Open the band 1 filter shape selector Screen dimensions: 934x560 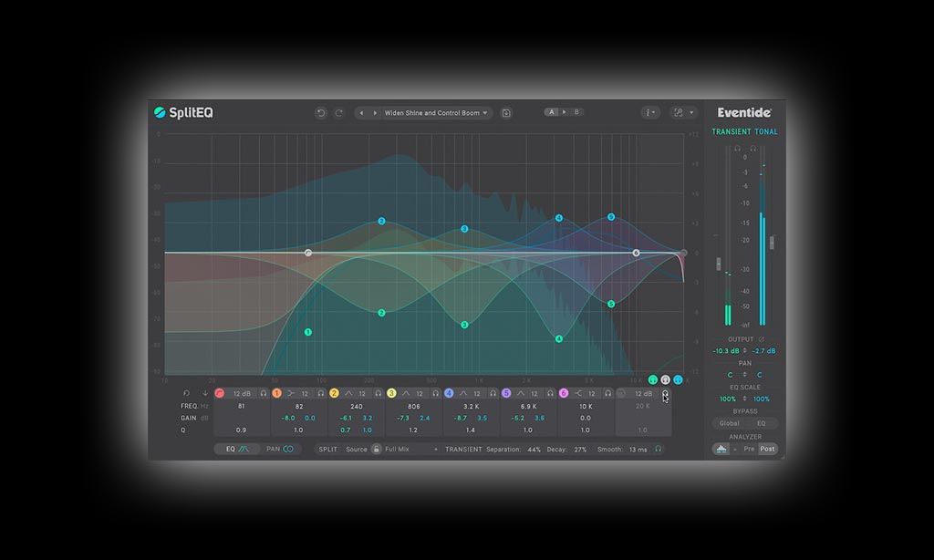(x=291, y=393)
